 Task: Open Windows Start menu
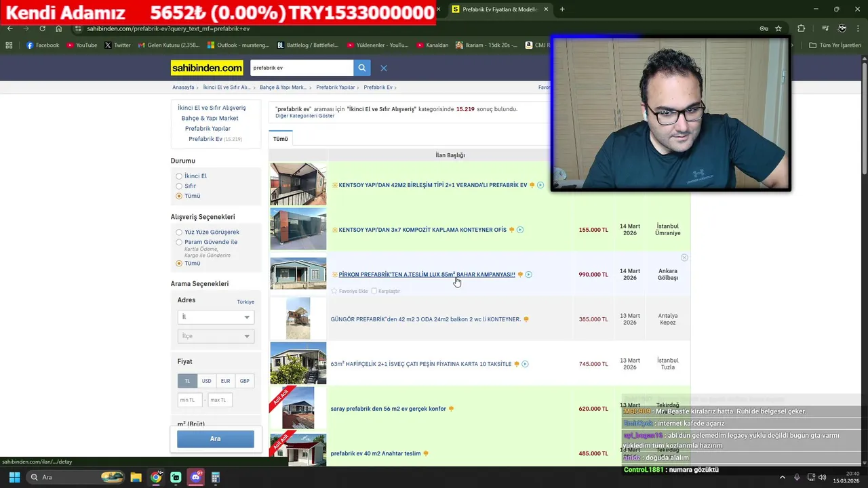coord(14,477)
